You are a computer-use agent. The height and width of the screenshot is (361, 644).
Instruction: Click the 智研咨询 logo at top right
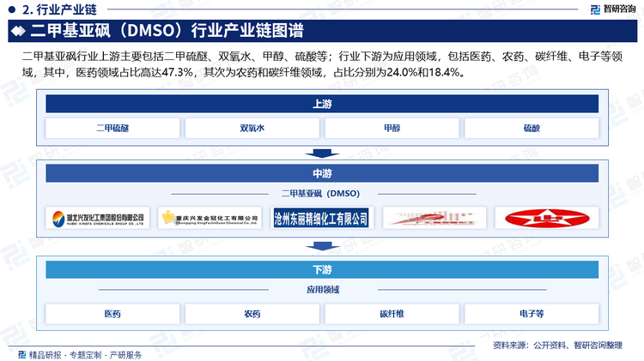(x=612, y=9)
